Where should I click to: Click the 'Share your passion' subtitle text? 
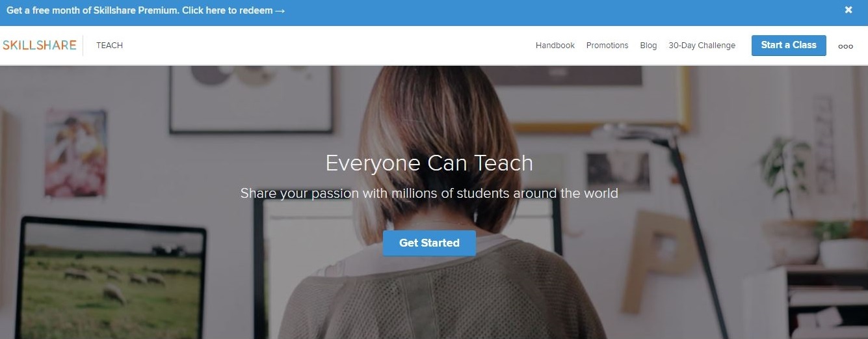coord(429,193)
